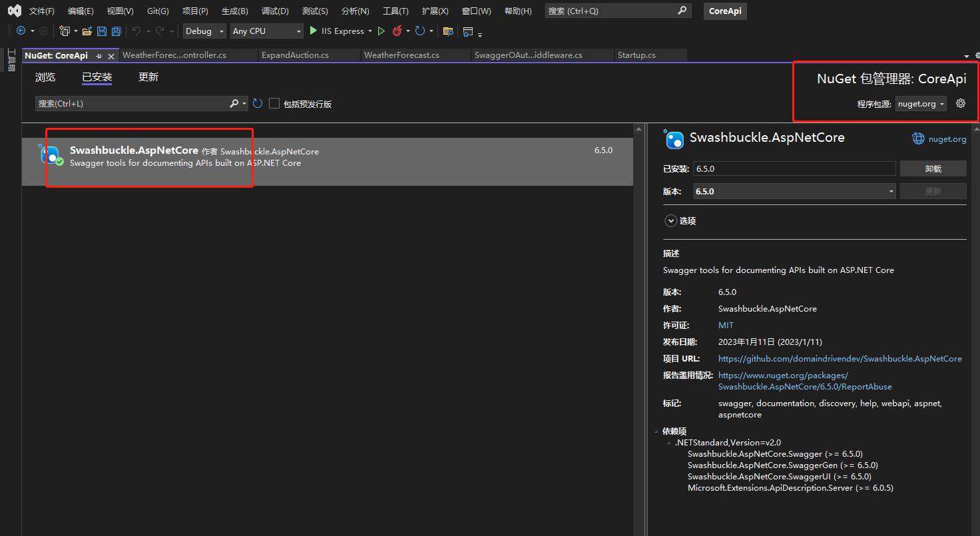Viewport: 980px width, 536px height.
Task: Open the Debug (调试) menu
Action: 275,11
